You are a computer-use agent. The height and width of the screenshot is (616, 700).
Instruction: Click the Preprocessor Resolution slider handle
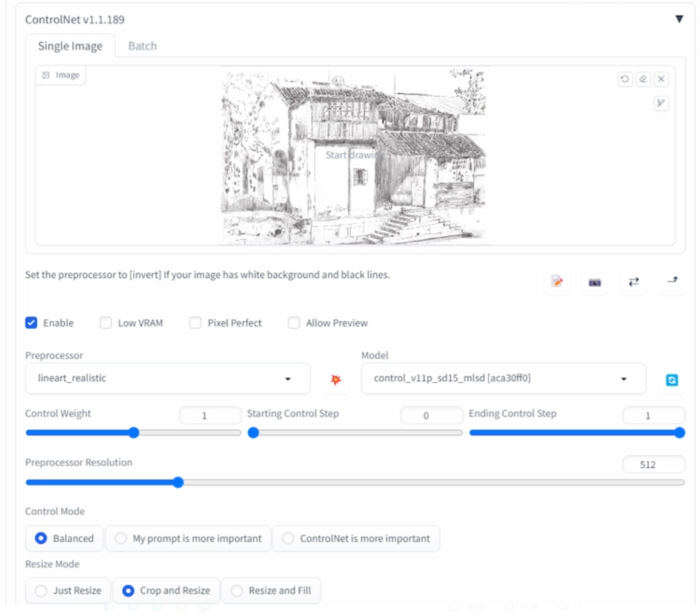click(x=178, y=482)
